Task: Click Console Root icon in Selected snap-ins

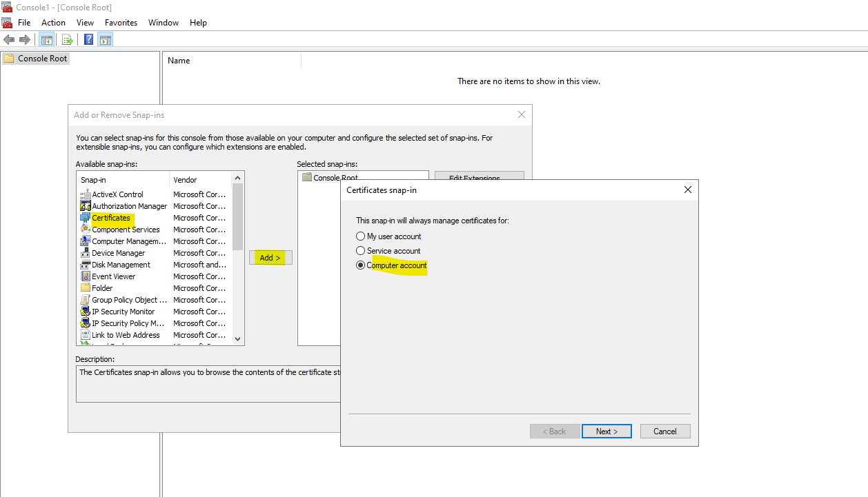Action: [307, 177]
